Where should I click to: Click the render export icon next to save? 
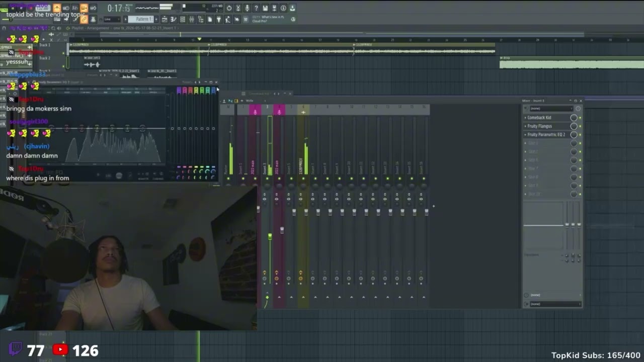(274, 8)
